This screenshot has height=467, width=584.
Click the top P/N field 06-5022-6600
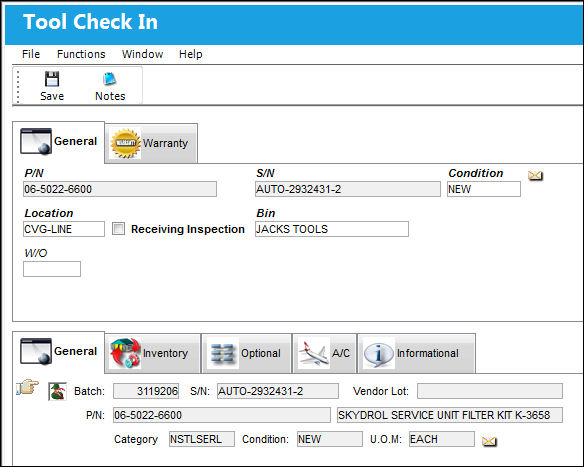click(120, 189)
